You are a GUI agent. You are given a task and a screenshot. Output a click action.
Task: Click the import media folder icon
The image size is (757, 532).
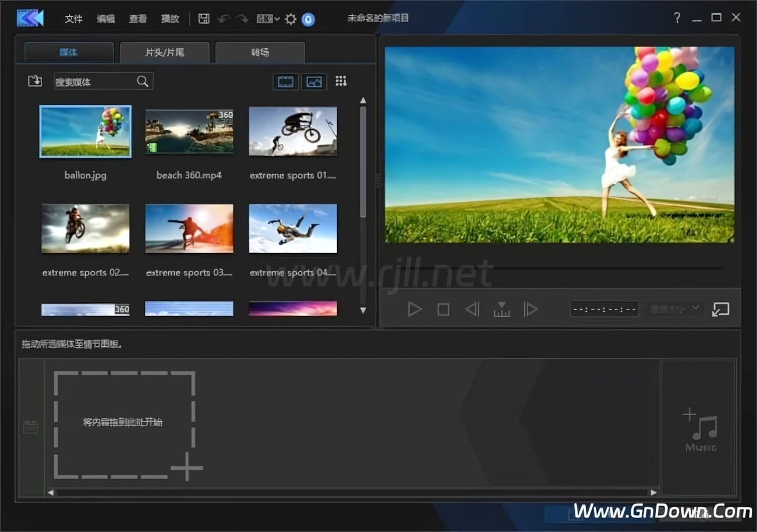tap(35, 81)
